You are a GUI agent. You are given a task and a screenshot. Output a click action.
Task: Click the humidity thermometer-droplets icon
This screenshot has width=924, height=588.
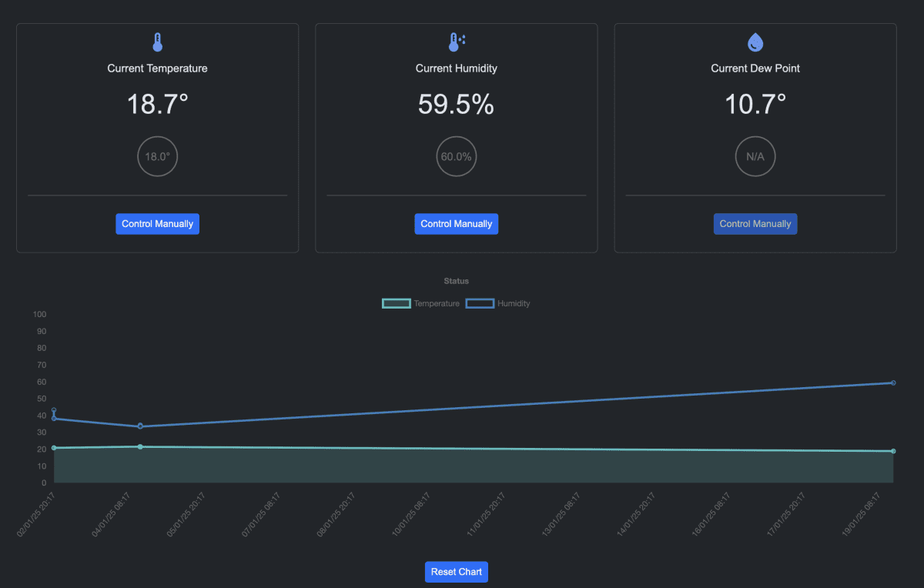pyautogui.click(x=457, y=42)
